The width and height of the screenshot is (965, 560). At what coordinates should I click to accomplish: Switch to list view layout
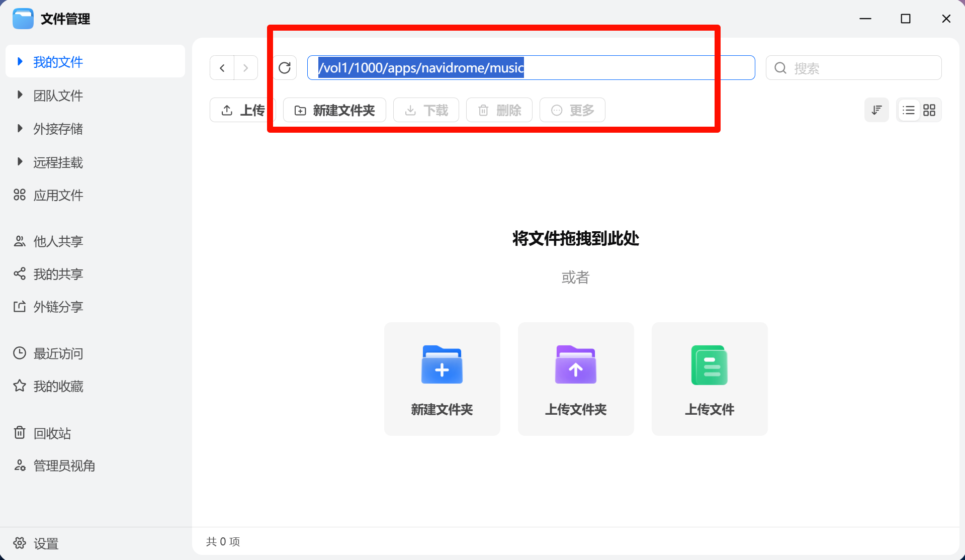click(x=909, y=110)
